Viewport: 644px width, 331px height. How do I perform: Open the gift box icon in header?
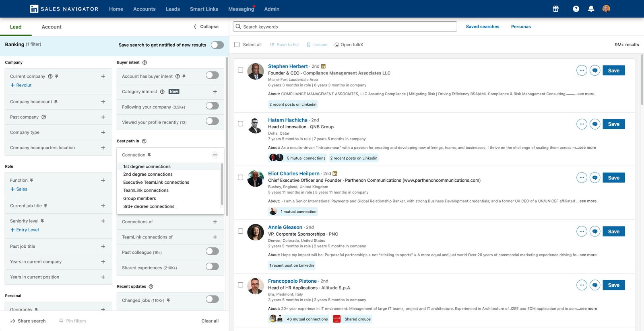click(x=555, y=9)
